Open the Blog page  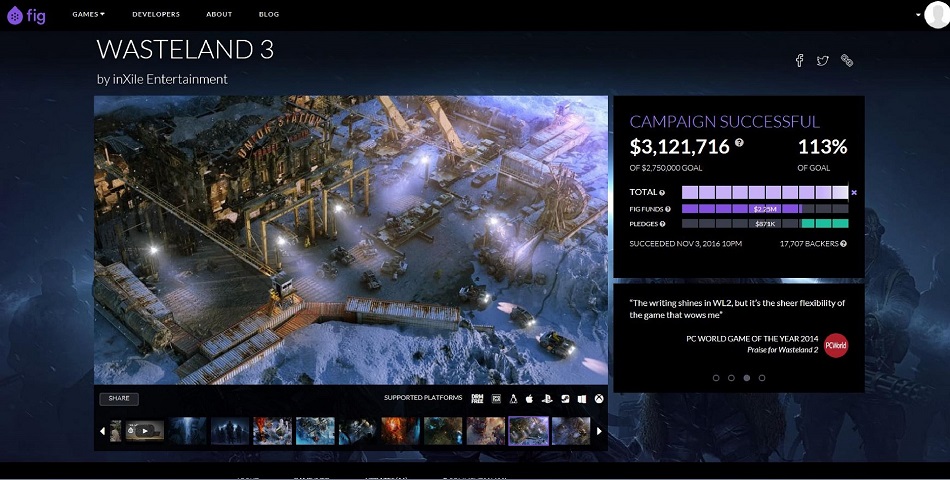pyautogui.click(x=269, y=14)
